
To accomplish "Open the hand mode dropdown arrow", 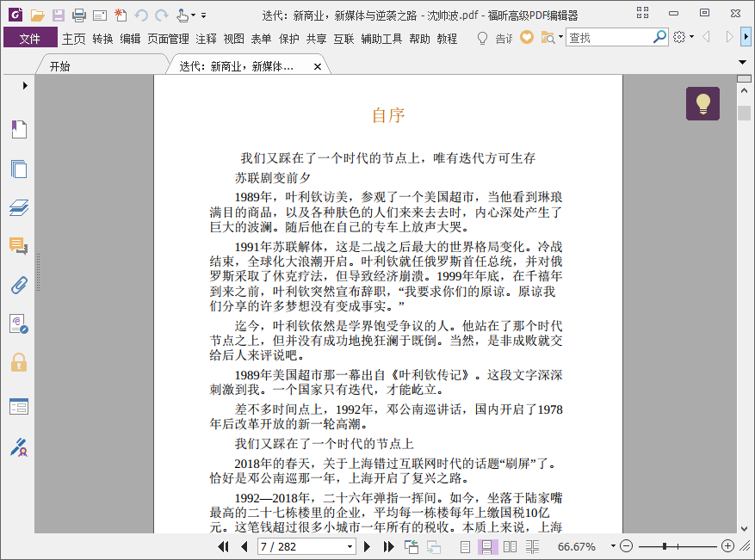I will pos(193,15).
